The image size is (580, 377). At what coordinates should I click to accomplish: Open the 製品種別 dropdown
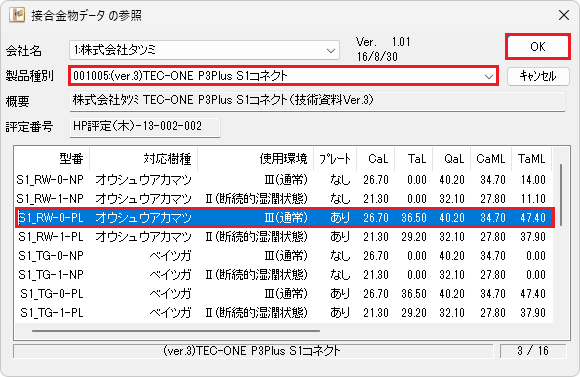pyautogui.click(x=283, y=76)
